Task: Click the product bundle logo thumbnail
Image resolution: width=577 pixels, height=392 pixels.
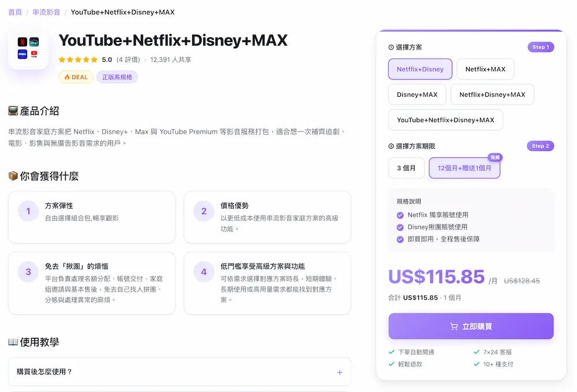Action: (28, 48)
